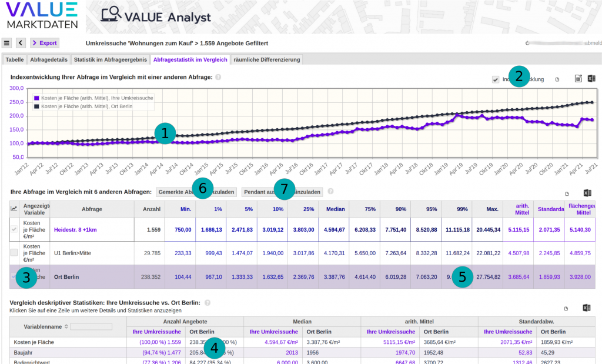Switch to the Tabelle tab
The image size is (602, 364).
pyautogui.click(x=15, y=59)
